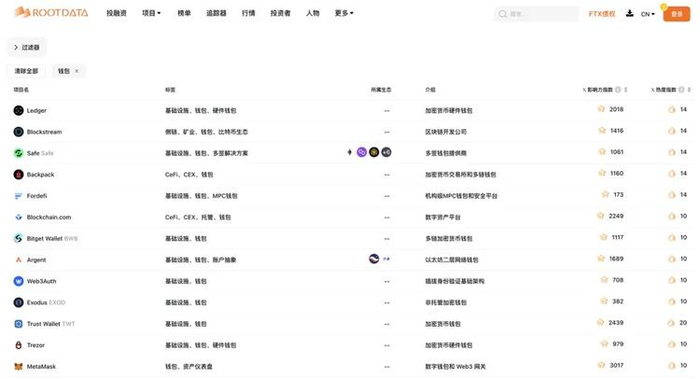Viewport: 700px width, 379px height.
Task: Click the Fordefi project name
Action: click(37, 196)
